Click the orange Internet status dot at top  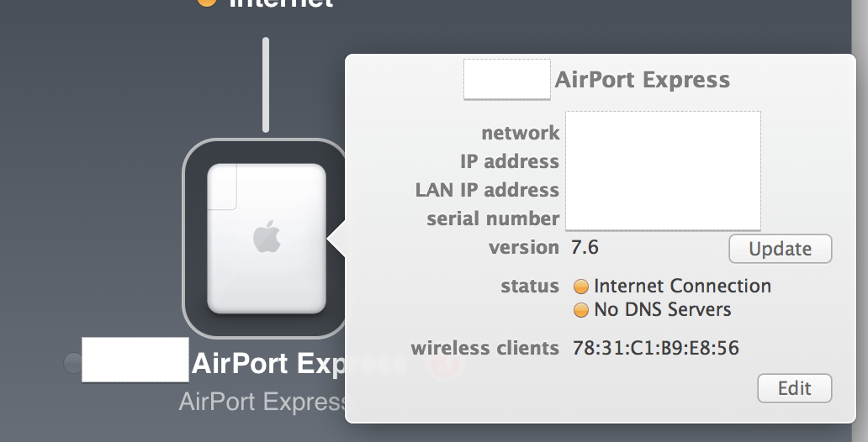pos(207,3)
